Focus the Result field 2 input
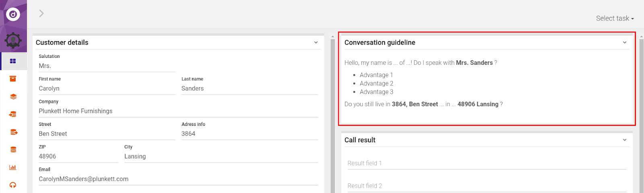The image size is (644, 193). 487,186
